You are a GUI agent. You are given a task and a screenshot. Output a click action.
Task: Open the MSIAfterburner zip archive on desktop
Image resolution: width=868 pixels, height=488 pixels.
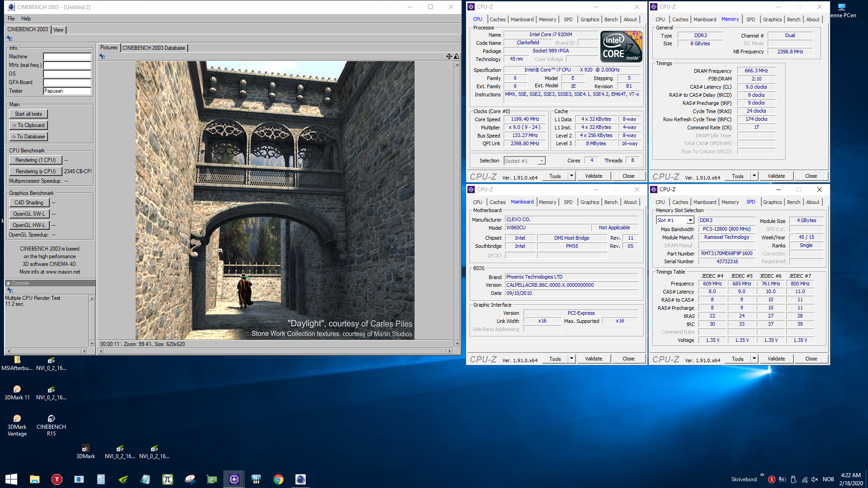point(17,363)
